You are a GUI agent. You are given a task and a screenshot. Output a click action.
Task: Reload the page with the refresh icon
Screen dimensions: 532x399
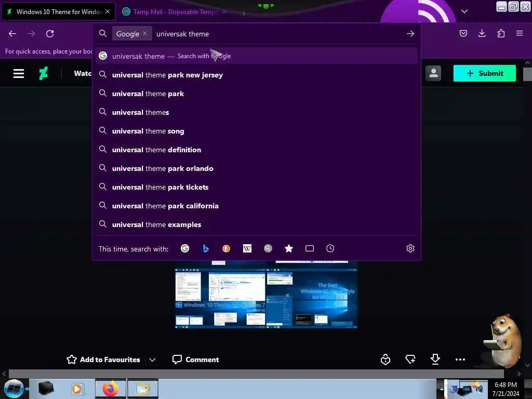tap(50, 34)
